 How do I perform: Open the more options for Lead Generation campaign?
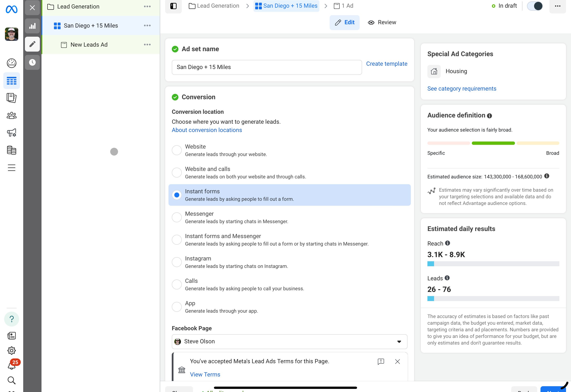[x=147, y=6]
